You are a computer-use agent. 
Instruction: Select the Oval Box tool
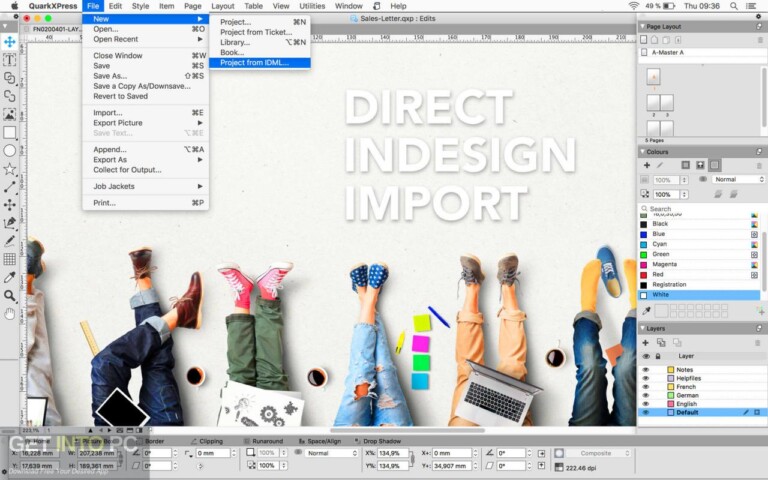click(9, 150)
